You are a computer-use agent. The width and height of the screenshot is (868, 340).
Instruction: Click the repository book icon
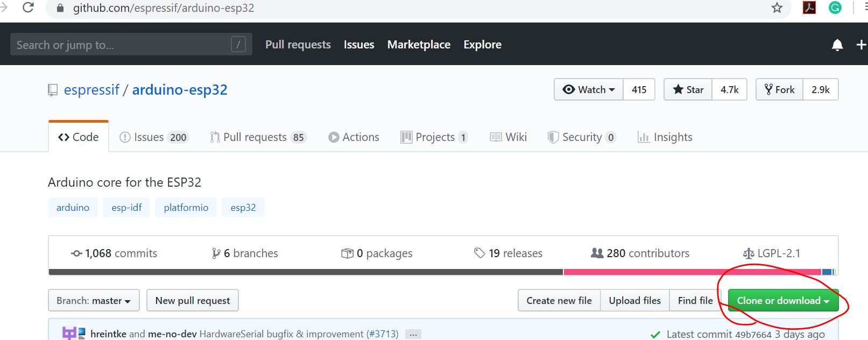tap(53, 90)
